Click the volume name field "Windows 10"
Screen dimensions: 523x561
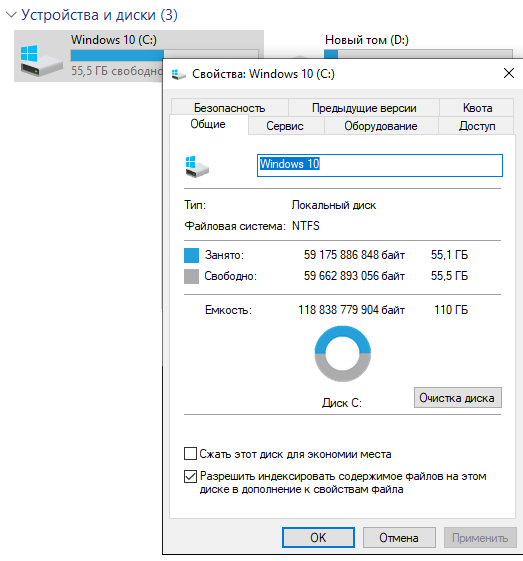380,165
